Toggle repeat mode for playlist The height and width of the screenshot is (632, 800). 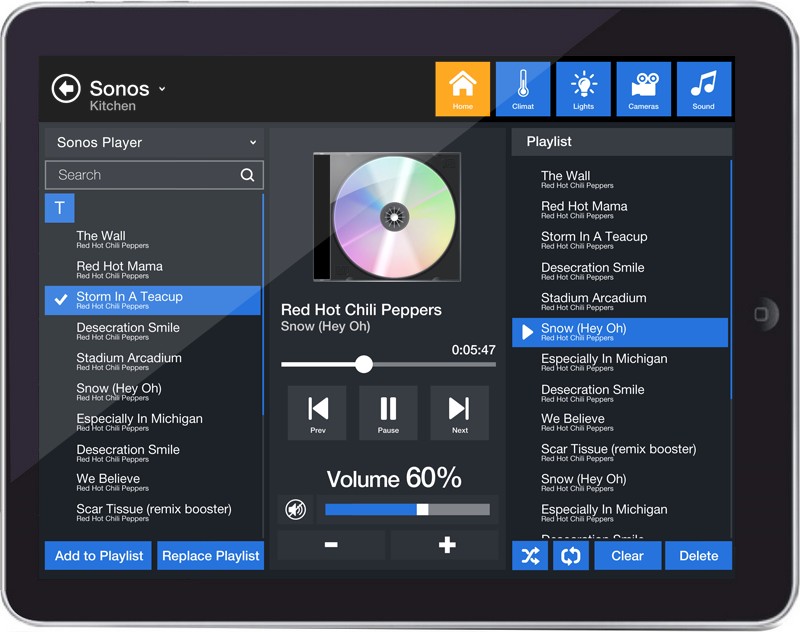click(571, 556)
